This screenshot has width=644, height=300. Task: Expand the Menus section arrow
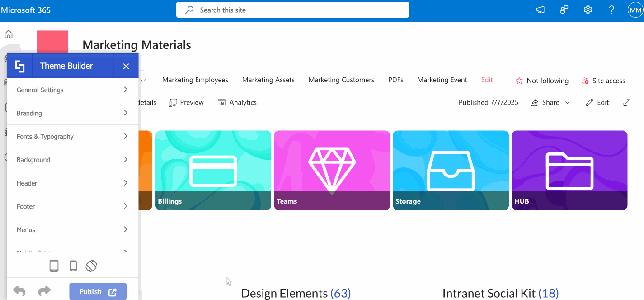[126, 229]
